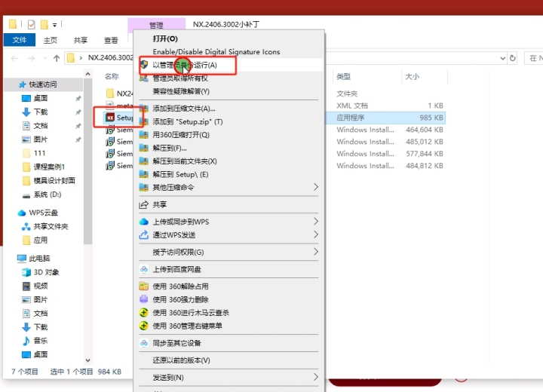543x392 pixels.
Task: Click the Properties checkmark icon in title bar
Action: coord(31,25)
